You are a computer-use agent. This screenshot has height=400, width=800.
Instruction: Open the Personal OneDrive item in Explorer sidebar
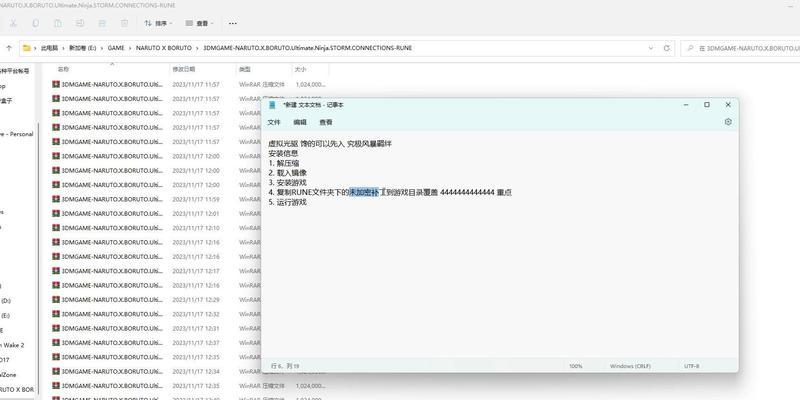16,134
